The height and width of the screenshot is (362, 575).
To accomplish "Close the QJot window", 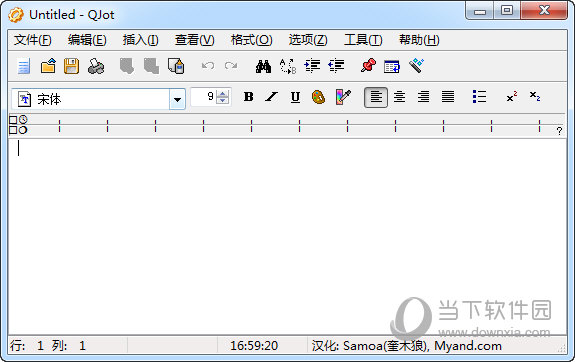I will (x=544, y=10).
